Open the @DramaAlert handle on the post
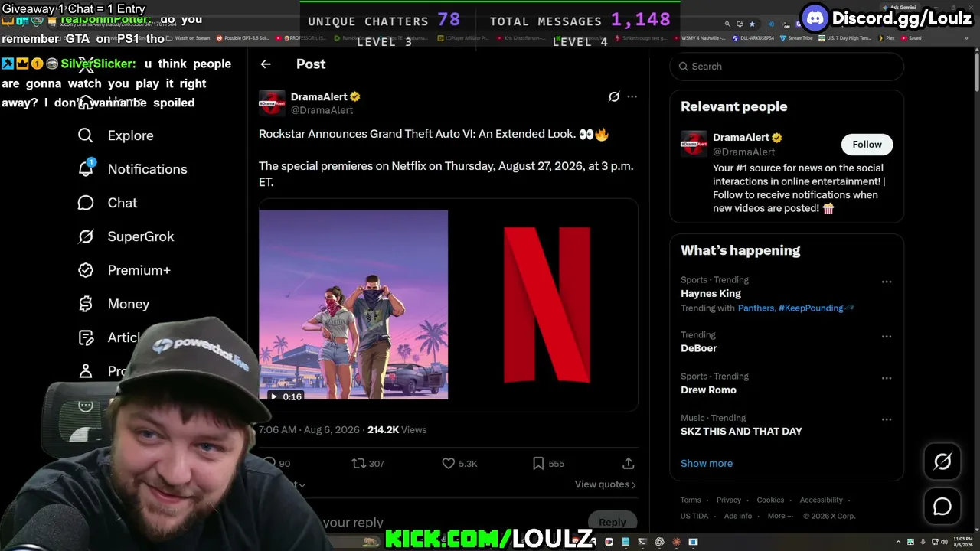The width and height of the screenshot is (980, 551). coord(322,110)
